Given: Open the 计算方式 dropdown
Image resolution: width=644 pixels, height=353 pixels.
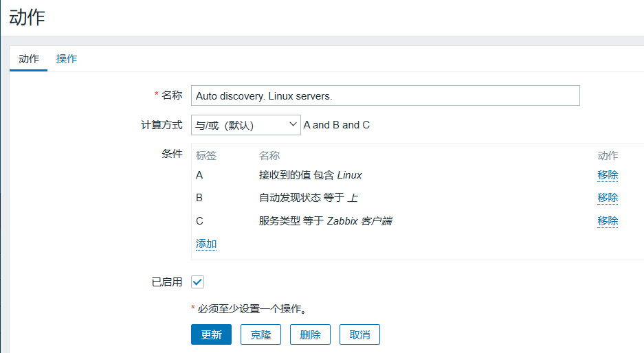Looking at the screenshot, I should [x=245, y=125].
